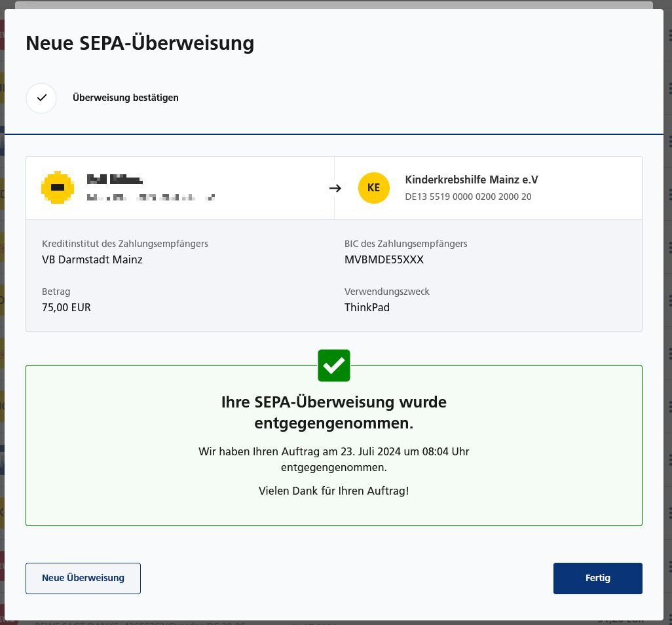672x625 pixels.
Task: Select the Überweisung bestätigen step label
Action: coord(126,98)
